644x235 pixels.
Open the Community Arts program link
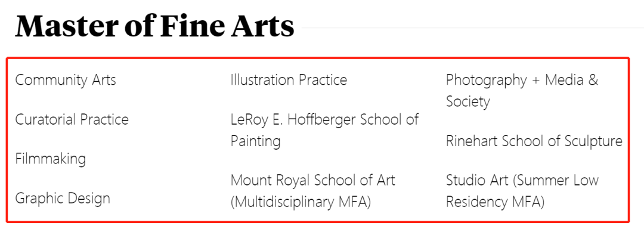coord(66,80)
